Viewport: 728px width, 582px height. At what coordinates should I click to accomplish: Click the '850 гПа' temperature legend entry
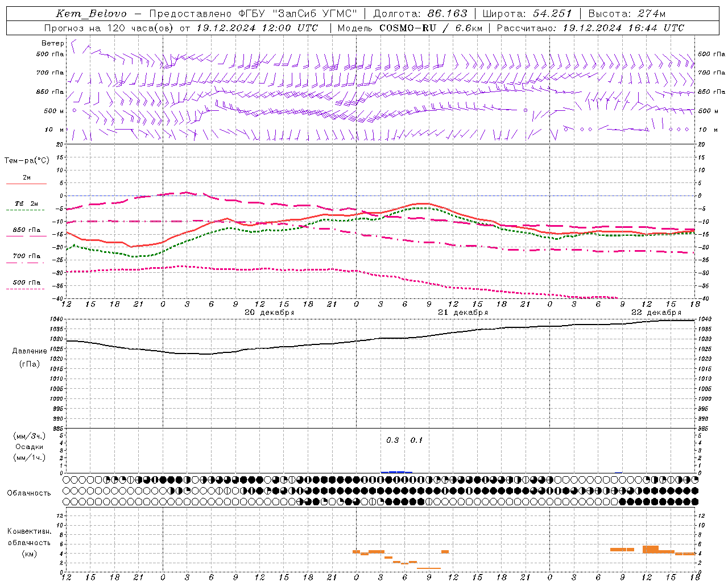tap(27, 230)
